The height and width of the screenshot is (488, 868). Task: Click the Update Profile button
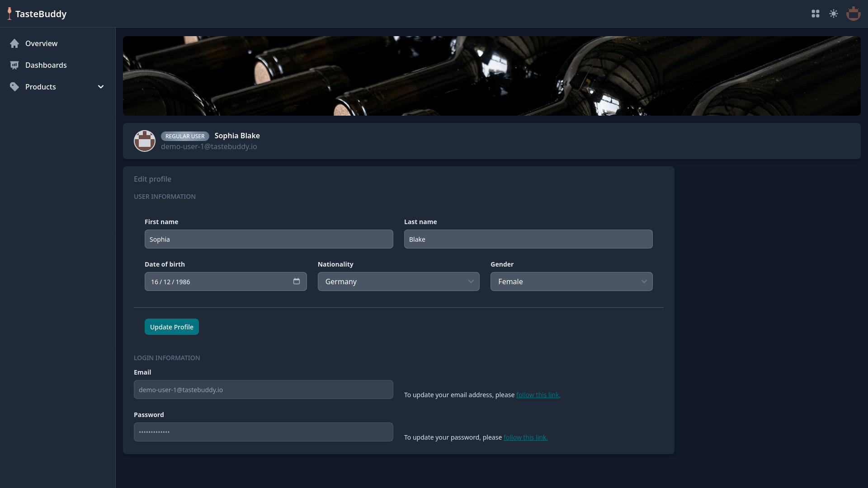(172, 327)
